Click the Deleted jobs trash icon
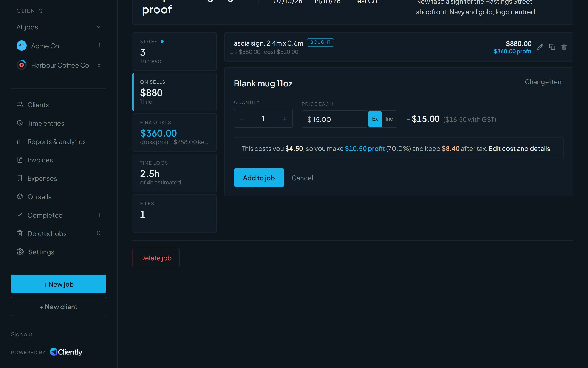The width and height of the screenshot is (588, 368). coord(20,233)
